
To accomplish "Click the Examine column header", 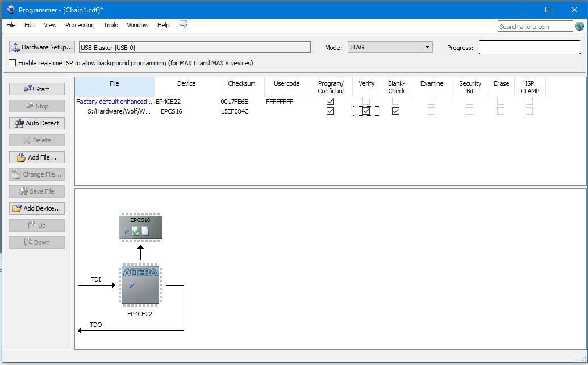I will tap(432, 87).
